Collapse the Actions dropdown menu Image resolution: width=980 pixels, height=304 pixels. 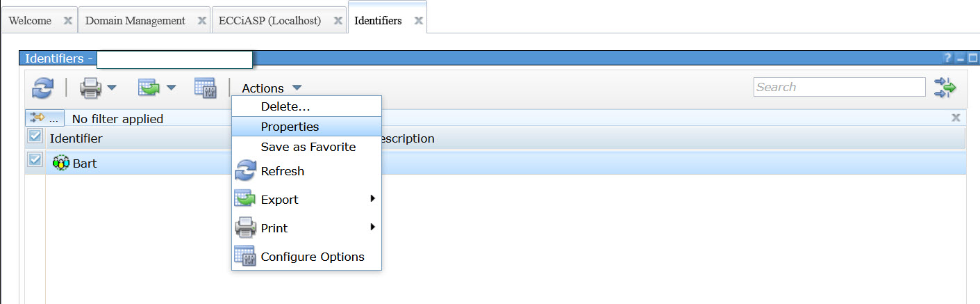tap(272, 88)
